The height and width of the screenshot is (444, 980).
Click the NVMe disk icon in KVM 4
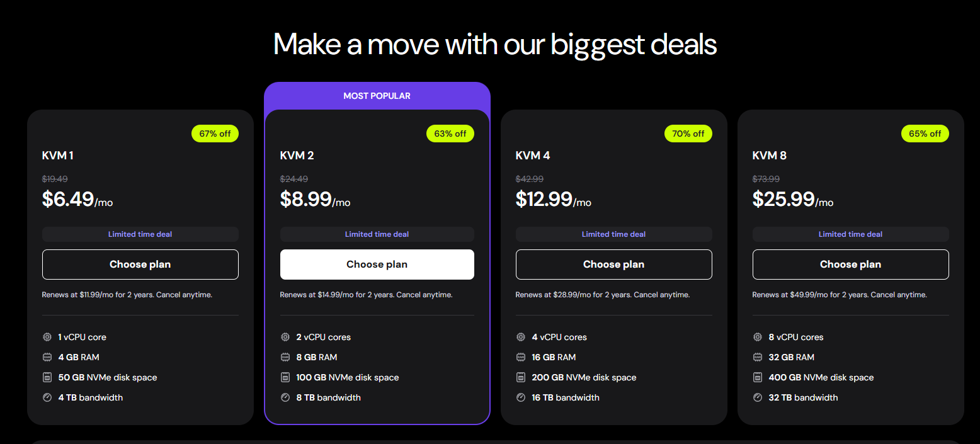[x=520, y=377]
